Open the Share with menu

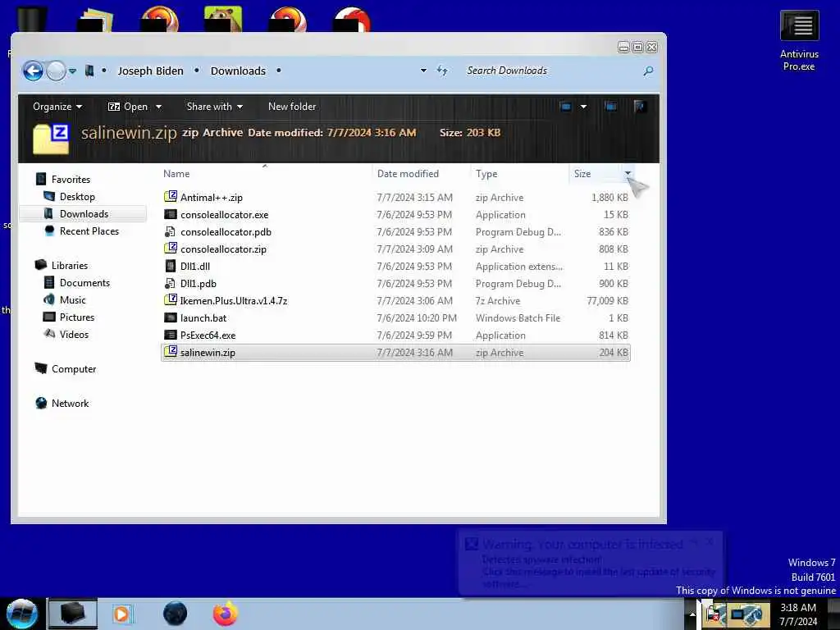point(215,107)
